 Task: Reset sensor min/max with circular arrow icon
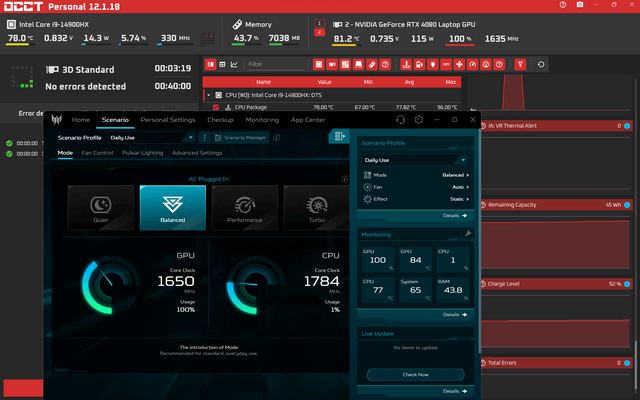(541, 64)
